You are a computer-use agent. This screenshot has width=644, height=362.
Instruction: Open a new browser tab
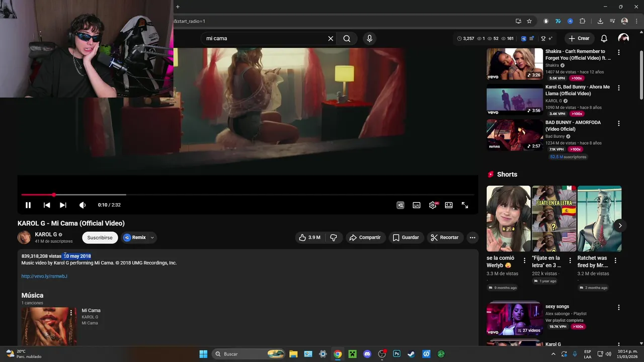click(x=178, y=7)
